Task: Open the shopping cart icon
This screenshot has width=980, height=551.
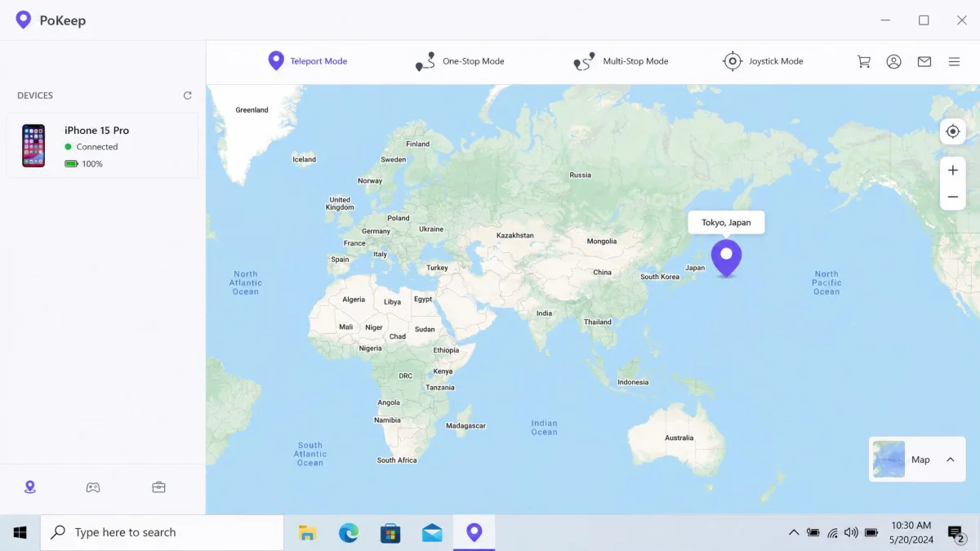Action: pos(863,61)
